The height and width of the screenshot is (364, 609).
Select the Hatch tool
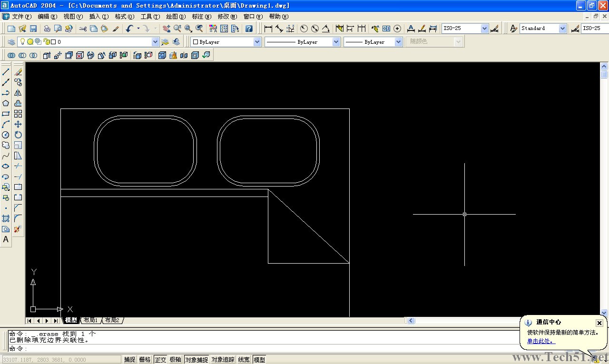pos(6,218)
